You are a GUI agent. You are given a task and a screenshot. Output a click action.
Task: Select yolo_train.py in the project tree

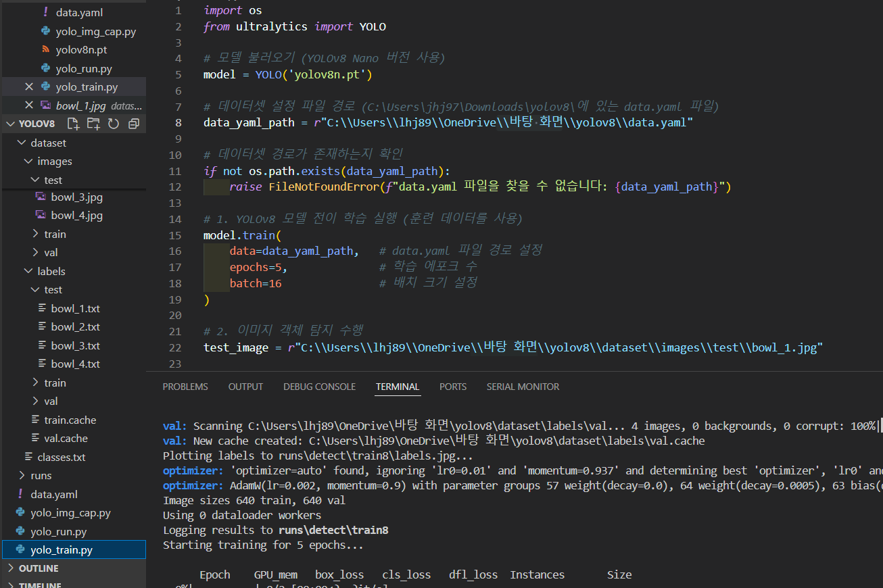pyautogui.click(x=73, y=550)
